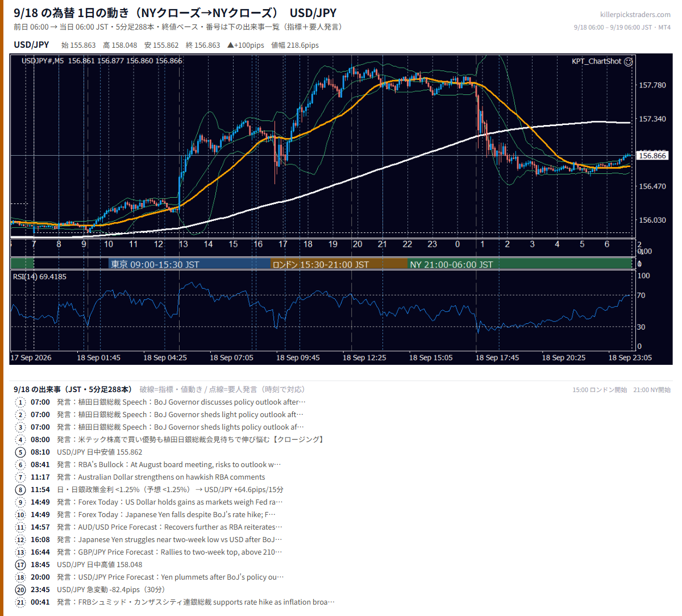Click circled number 17 beside 日中高値 158.048
This screenshot has width=682, height=616.
pyautogui.click(x=20, y=565)
